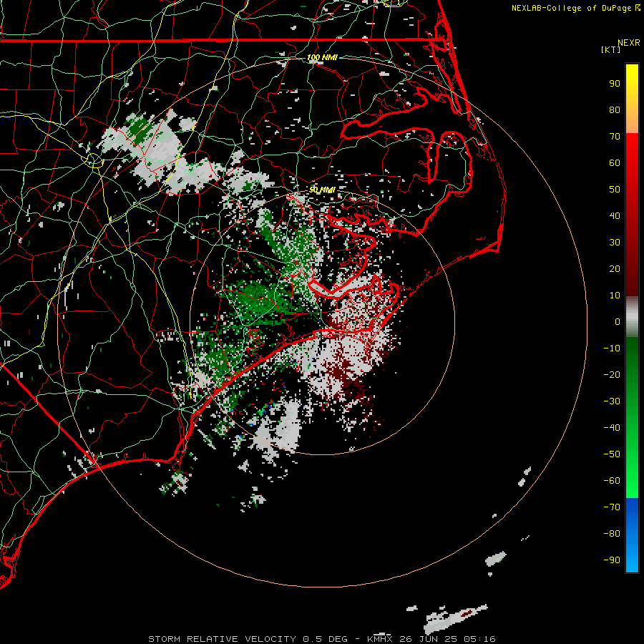Viewport: 644px width, 644px height.
Task: Click the -70 value on the velocity scale
Action: [x=612, y=507]
